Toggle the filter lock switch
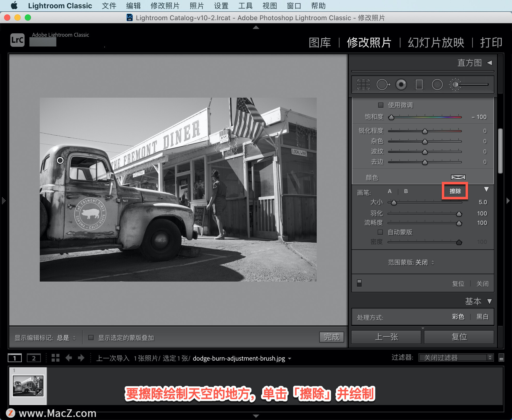The image size is (512, 420). click(501, 358)
